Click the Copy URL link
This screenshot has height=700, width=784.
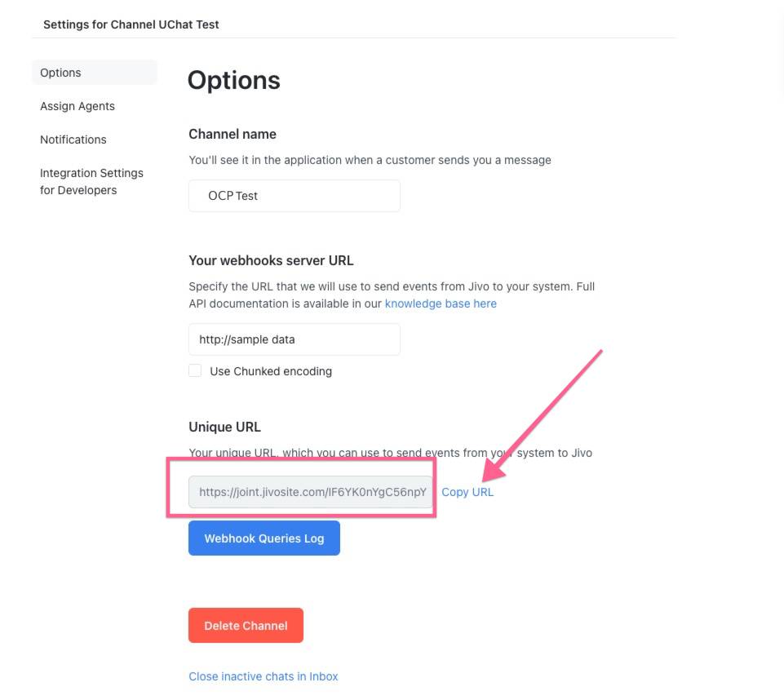coord(467,492)
